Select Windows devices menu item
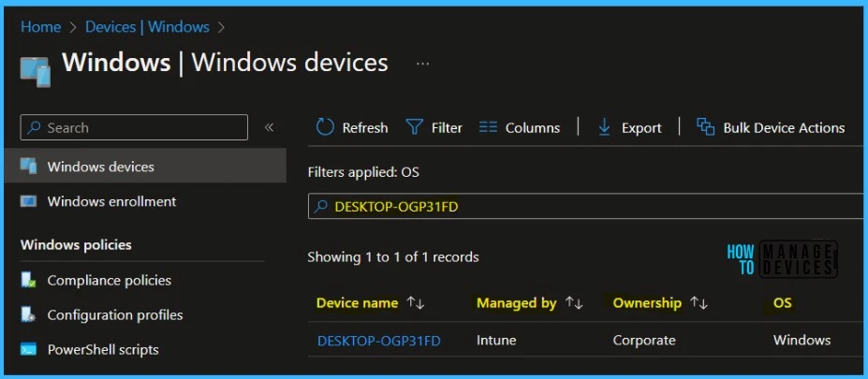The width and height of the screenshot is (868, 379). point(145,166)
